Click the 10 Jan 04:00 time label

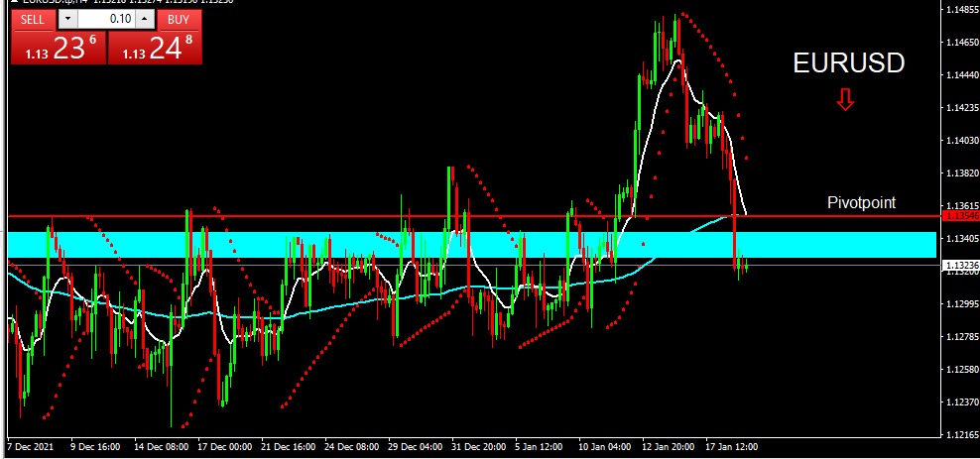pos(605,447)
